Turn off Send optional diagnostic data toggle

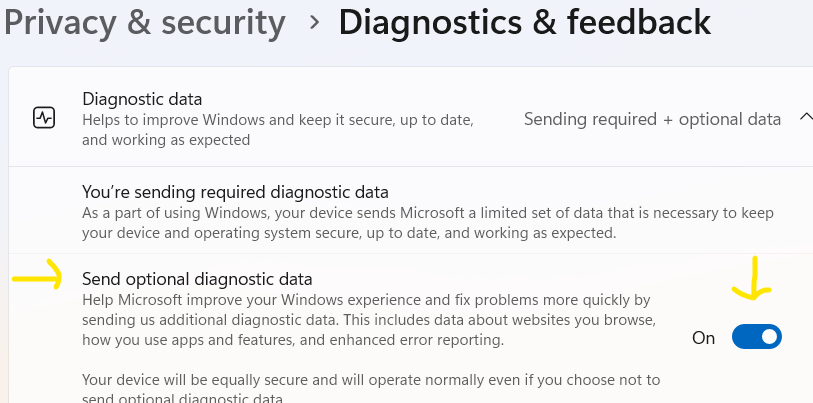pos(756,337)
